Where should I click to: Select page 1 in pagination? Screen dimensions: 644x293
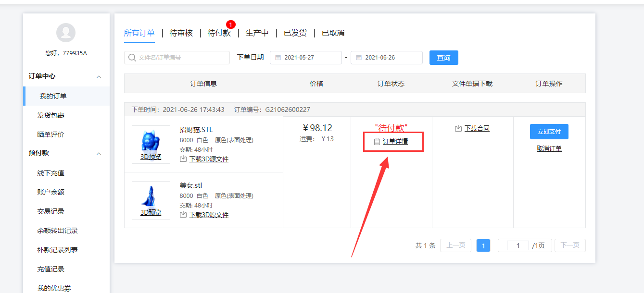[x=483, y=245]
